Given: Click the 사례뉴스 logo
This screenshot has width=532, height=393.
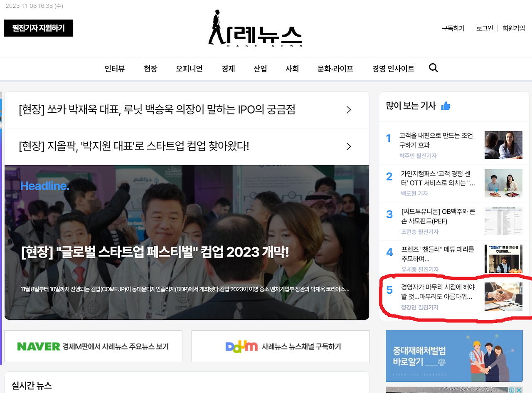Looking at the screenshot, I should click(255, 28).
